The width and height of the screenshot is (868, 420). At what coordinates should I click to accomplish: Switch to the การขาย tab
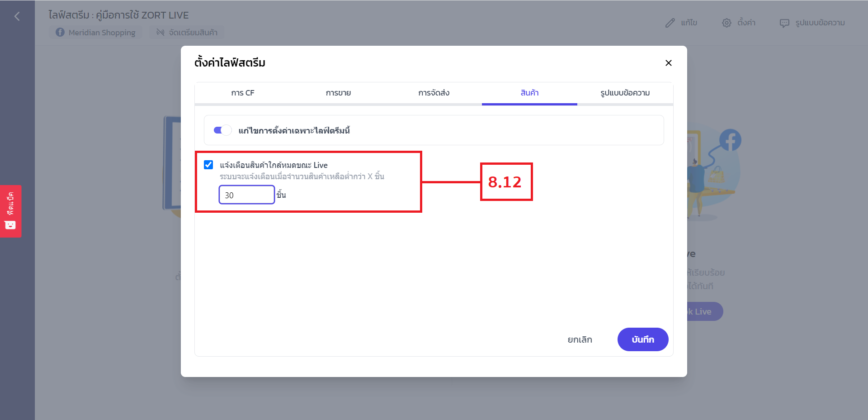338,93
